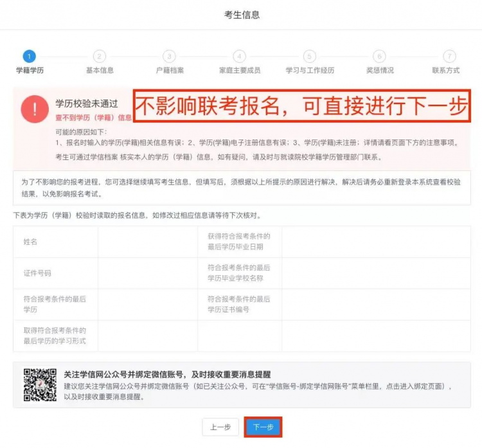This screenshot has height=448, width=482.
Task: Click the 家庭主要成员 step label
Action: (x=240, y=71)
